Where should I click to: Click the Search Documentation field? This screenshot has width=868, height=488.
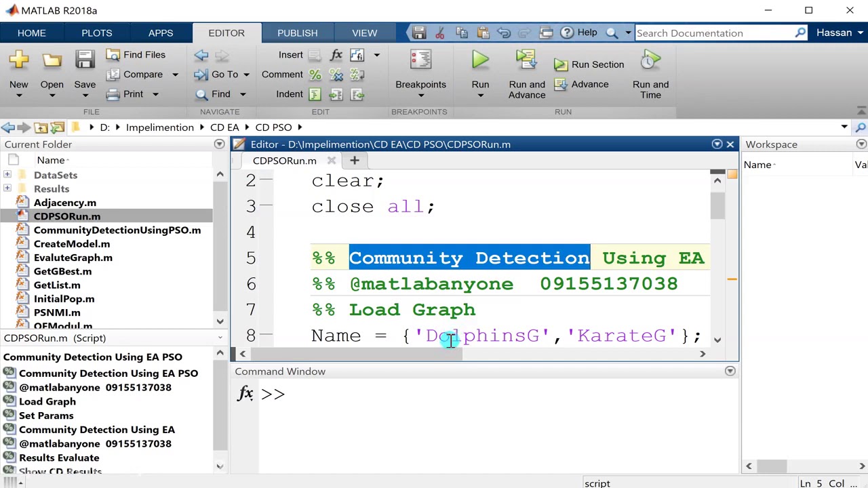(x=715, y=33)
